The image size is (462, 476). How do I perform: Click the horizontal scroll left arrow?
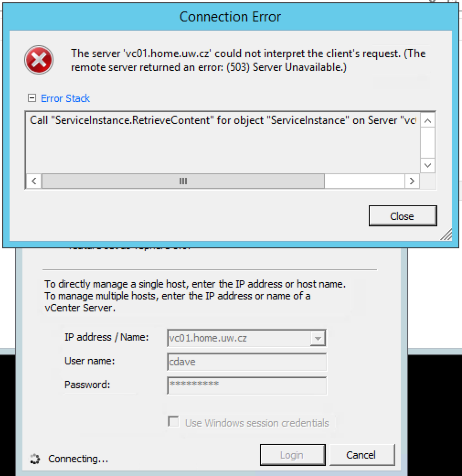[34, 181]
